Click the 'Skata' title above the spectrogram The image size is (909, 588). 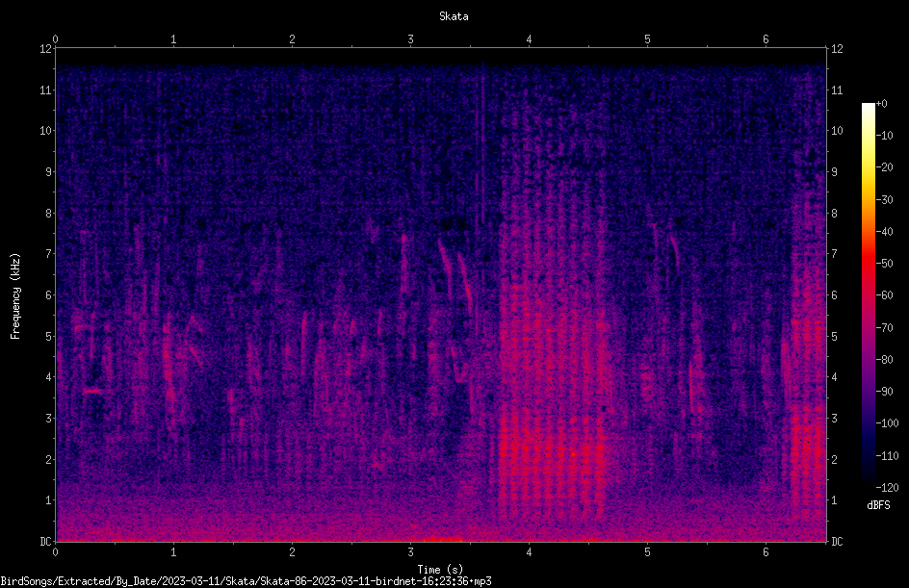click(x=454, y=16)
